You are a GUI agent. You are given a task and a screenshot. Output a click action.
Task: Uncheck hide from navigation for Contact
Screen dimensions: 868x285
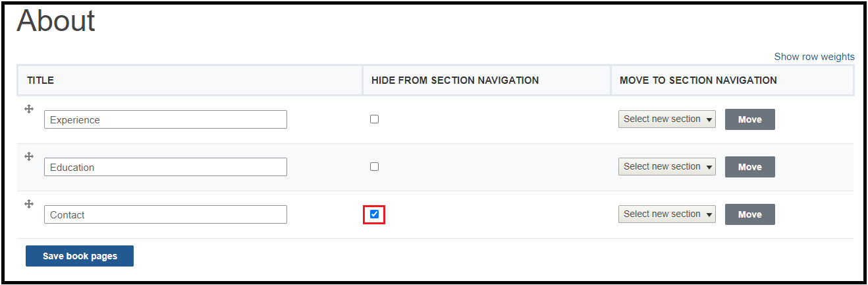pyautogui.click(x=374, y=214)
